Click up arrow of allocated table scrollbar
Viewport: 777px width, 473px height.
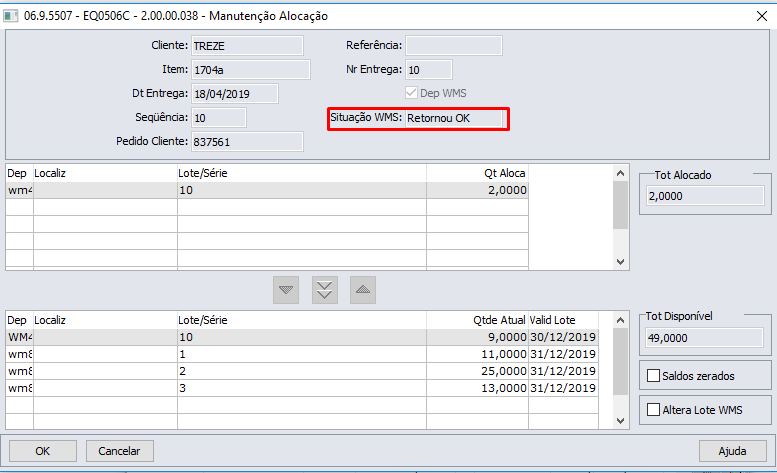click(x=620, y=173)
